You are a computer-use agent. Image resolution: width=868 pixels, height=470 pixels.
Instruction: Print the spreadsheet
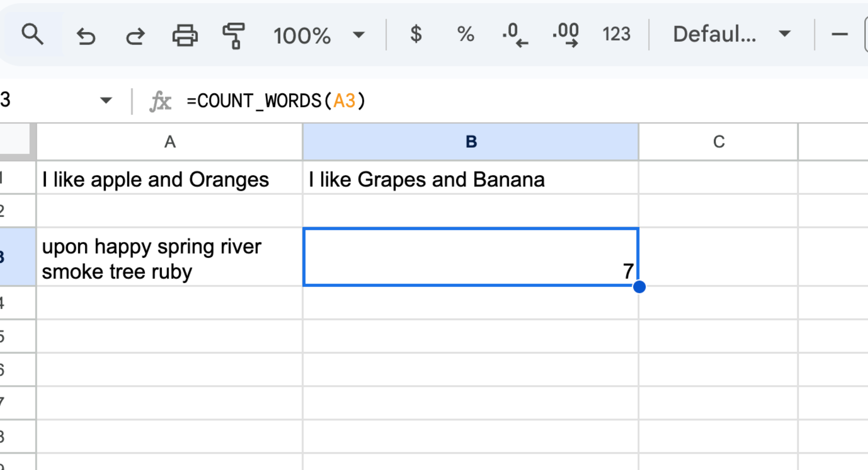pos(185,35)
